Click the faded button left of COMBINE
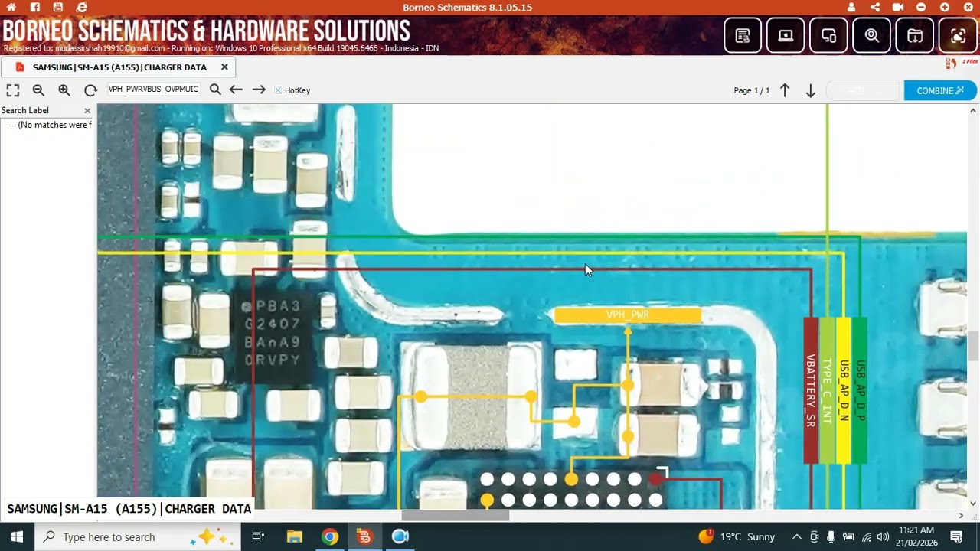 point(863,90)
